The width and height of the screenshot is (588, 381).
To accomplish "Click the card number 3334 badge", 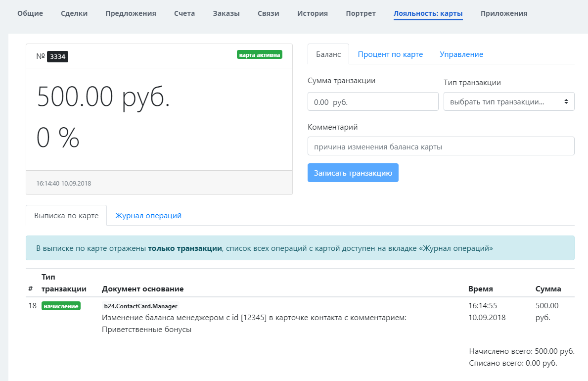I will [57, 57].
